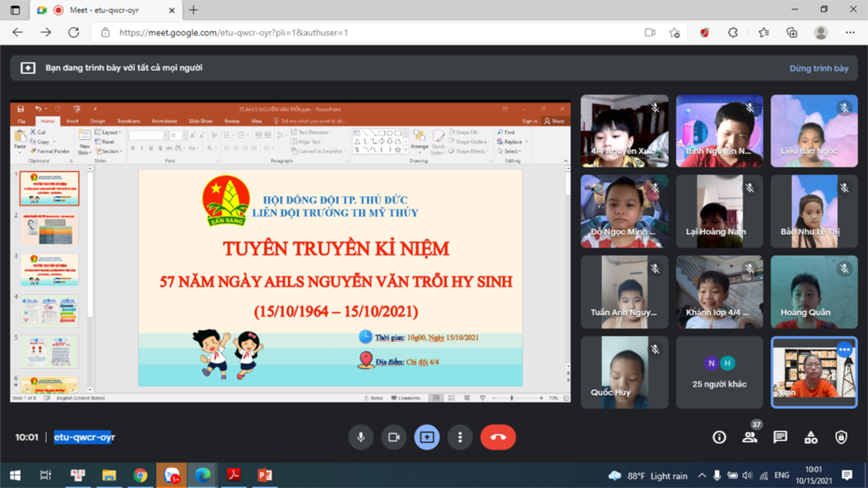Toggle the Meet microphone button
This screenshot has width=868, height=488.
click(360, 437)
